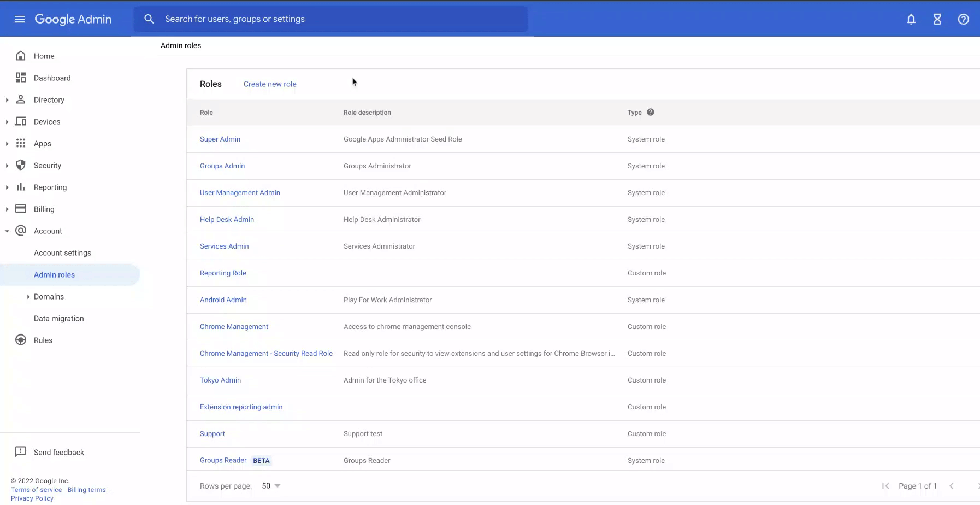Open Extension reporting admin role
Screen dimensions: 980x505
(241, 407)
